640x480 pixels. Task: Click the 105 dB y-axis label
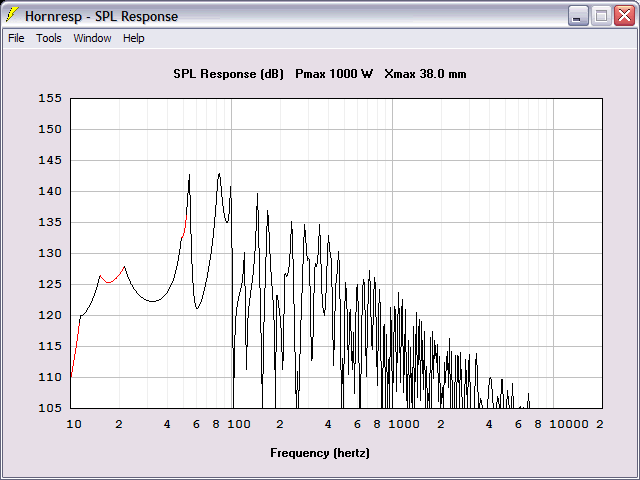[x=50, y=408]
